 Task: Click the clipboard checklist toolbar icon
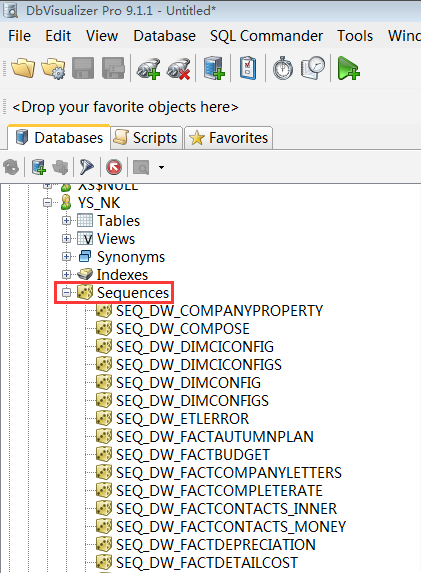(248, 68)
